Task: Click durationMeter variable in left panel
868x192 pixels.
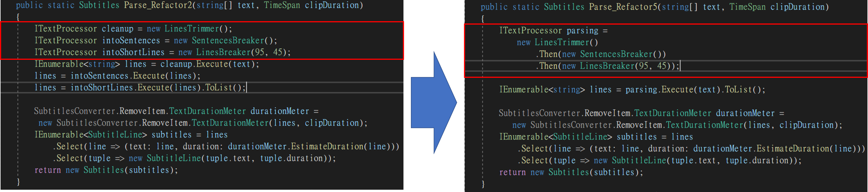Action: pos(279,111)
